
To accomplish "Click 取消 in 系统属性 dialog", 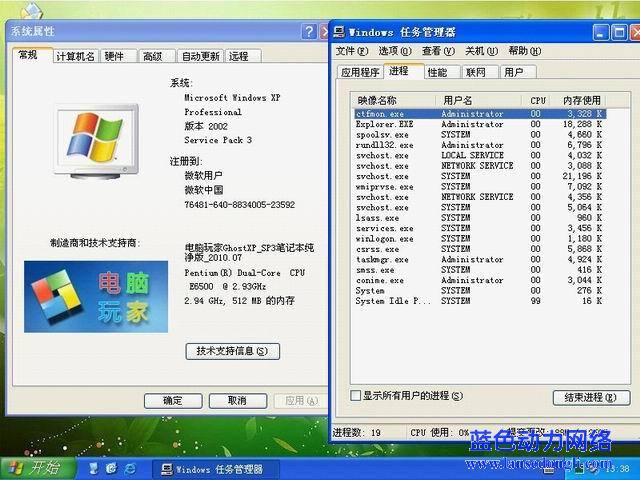I will coord(238,401).
